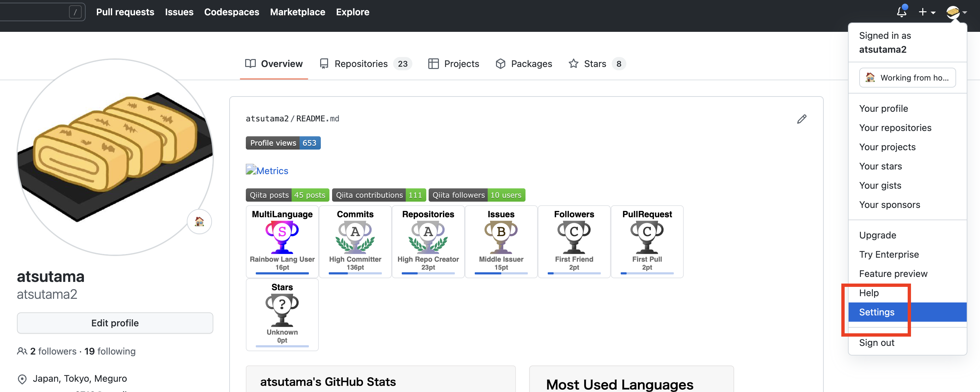Click the Projects grid icon
Viewport: 980px width, 392px height.
coord(434,63)
